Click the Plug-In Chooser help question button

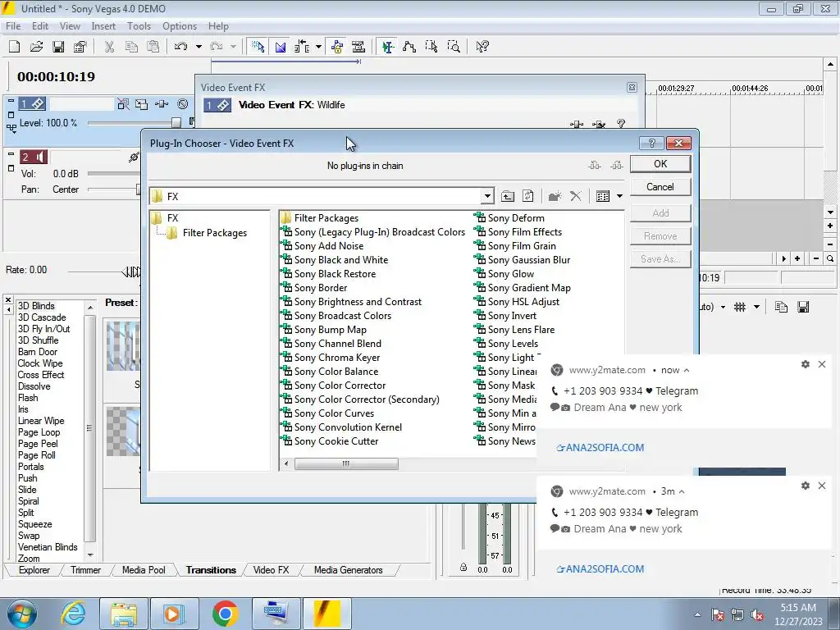[x=651, y=143]
